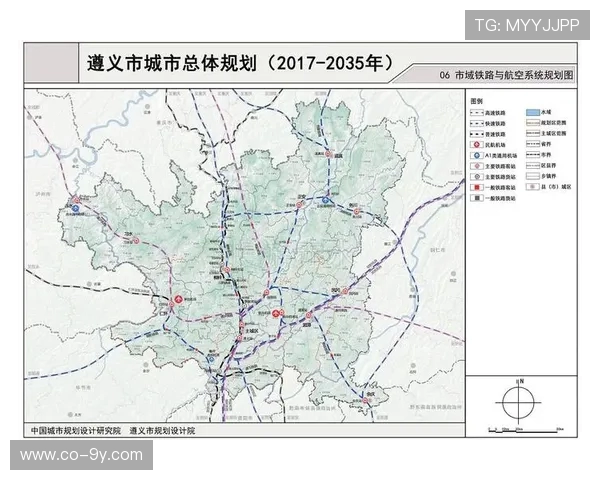This screenshot has width=600, height=480.
Task: Click the 桐梓 railway station marker
Action: [226, 270]
